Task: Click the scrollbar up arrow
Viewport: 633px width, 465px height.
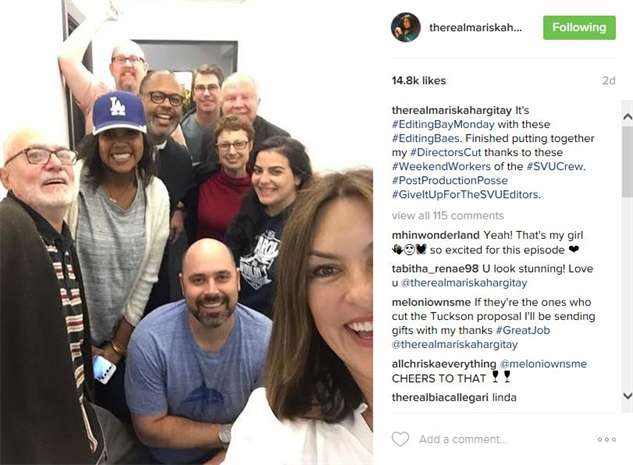Action: (627, 117)
